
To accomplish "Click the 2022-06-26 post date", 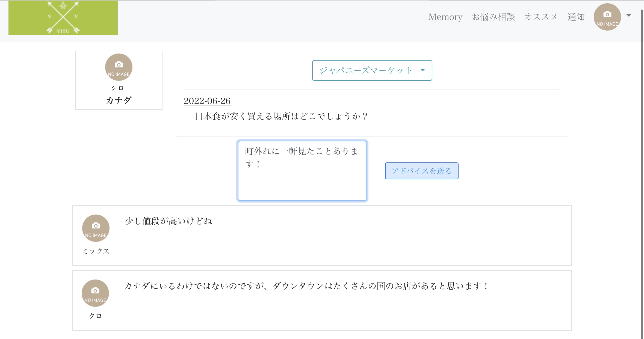I will point(207,101).
